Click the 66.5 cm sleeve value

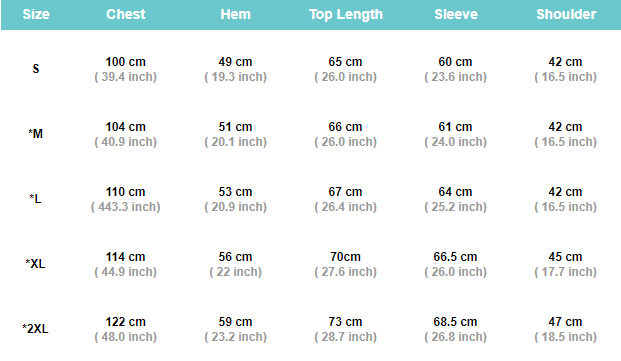click(455, 257)
